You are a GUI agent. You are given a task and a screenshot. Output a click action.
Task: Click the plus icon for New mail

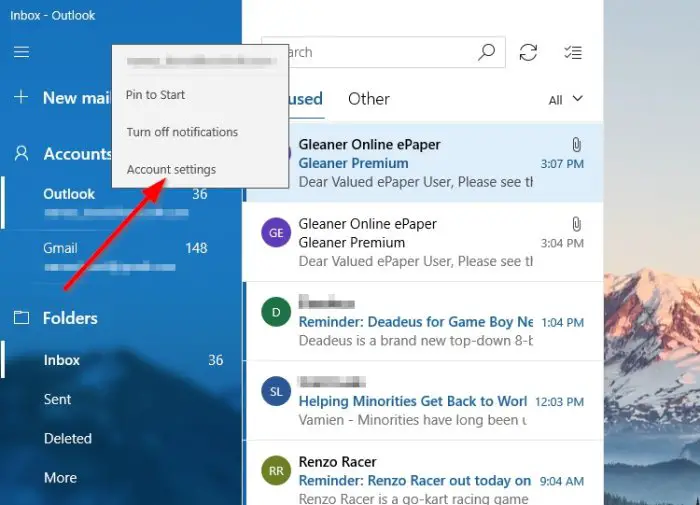click(x=21, y=97)
